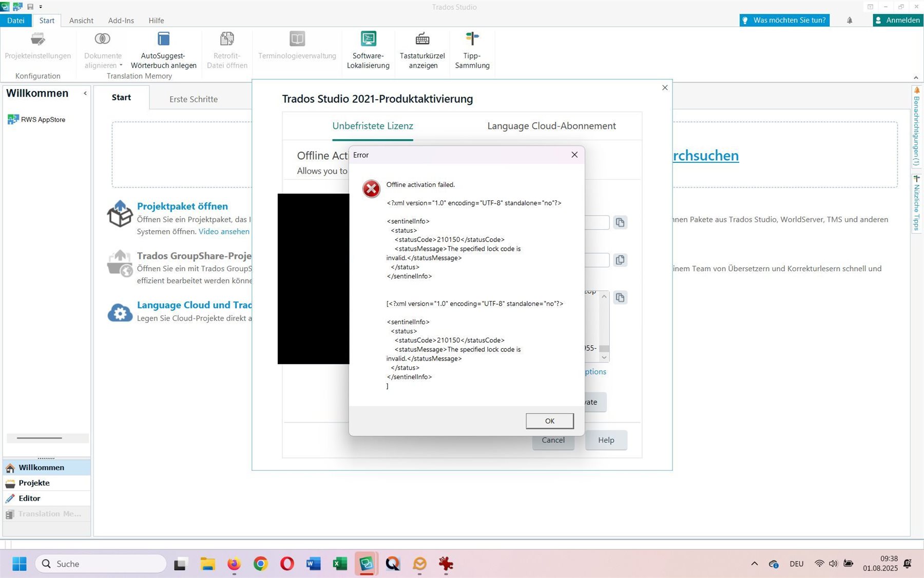
Task: Open the Video ansehen link
Action: coord(224,231)
